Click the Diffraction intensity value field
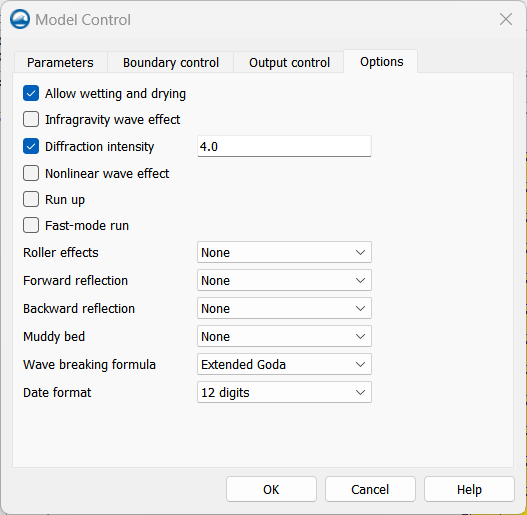 click(x=284, y=146)
